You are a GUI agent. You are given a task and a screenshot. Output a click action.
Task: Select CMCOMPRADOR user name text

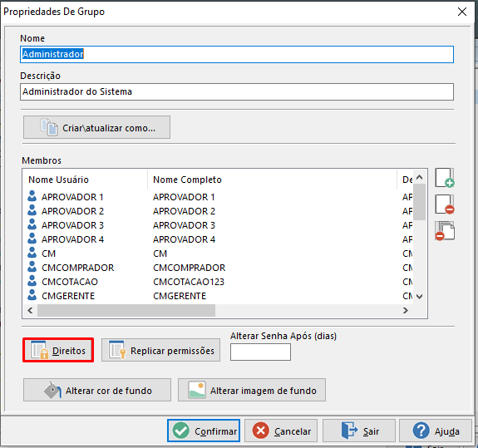[x=78, y=268]
